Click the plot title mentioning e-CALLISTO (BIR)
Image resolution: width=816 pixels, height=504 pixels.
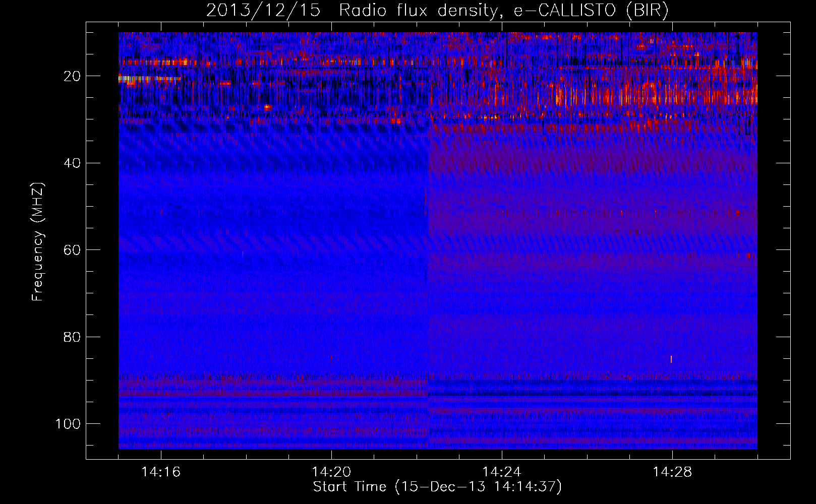[x=437, y=11]
